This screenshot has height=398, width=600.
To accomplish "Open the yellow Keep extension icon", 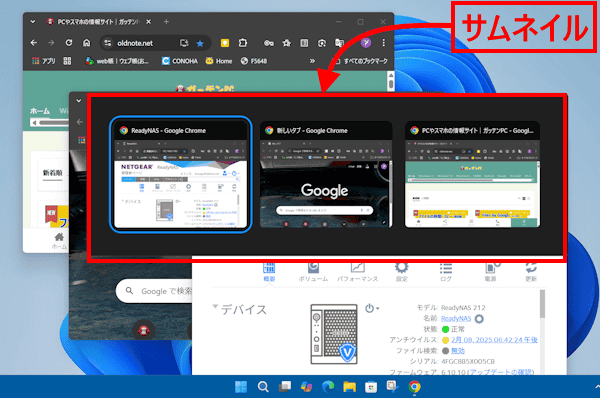I will [225, 43].
